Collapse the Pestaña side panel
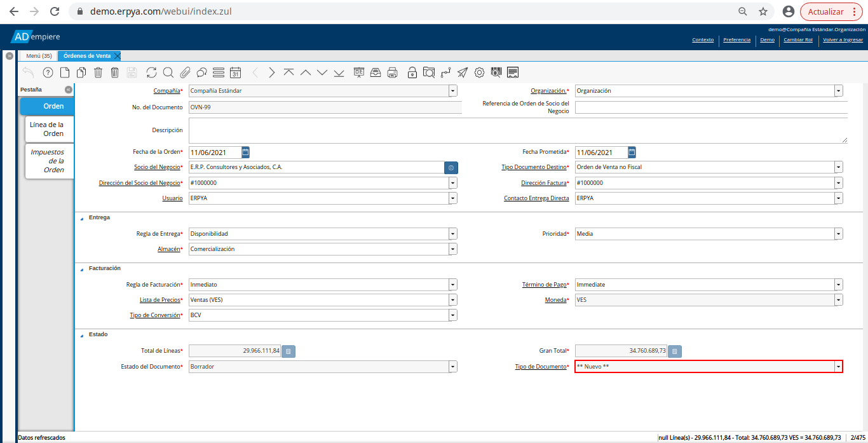Image resolution: width=868 pixels, height=443 pixels. click(69, 90)
